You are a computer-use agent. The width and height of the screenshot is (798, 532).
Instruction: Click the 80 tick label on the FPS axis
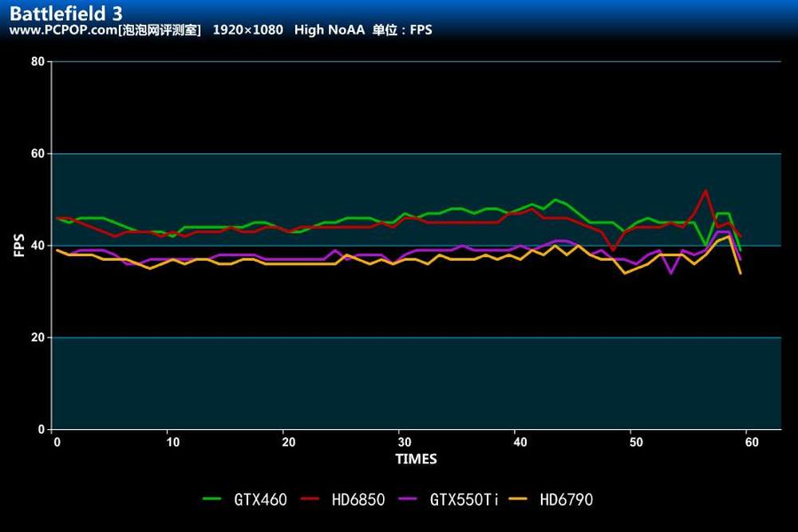(x=38, y=61)
